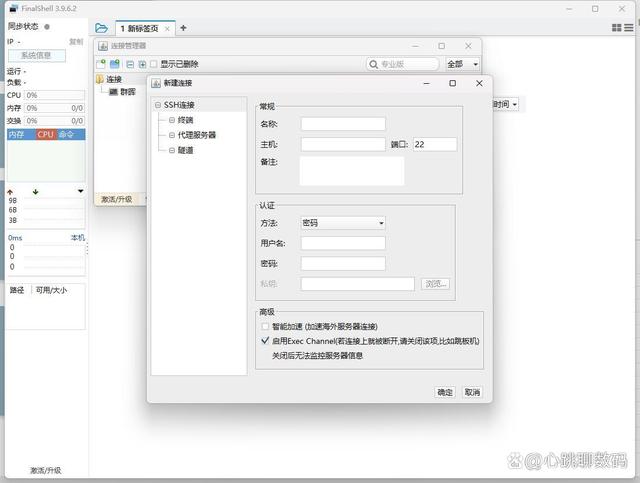Open the connection manager folder icon
Image resolution: width=640 pixels, height=483 pixels.
(101, 28)
